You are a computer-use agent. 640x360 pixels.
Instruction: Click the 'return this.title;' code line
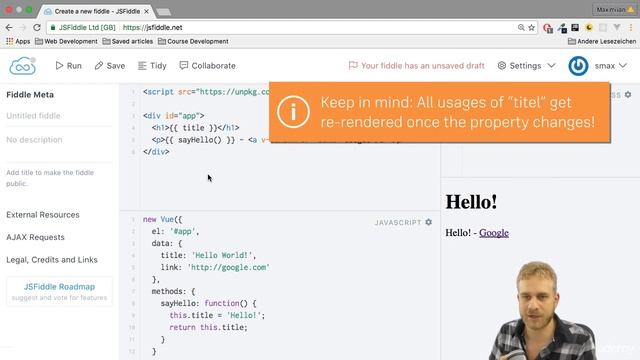pyautogui.click(x=209, y=327)
